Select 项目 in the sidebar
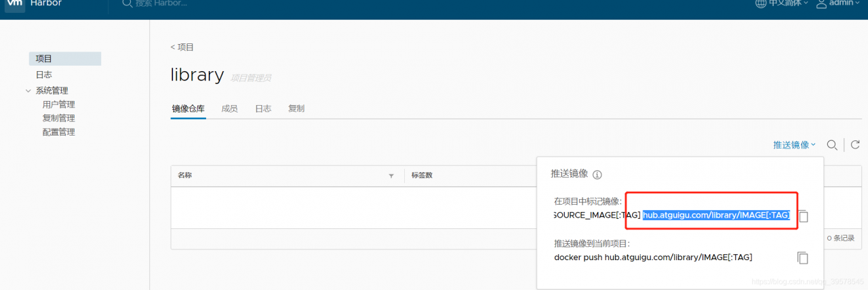 tap(65, 59)
